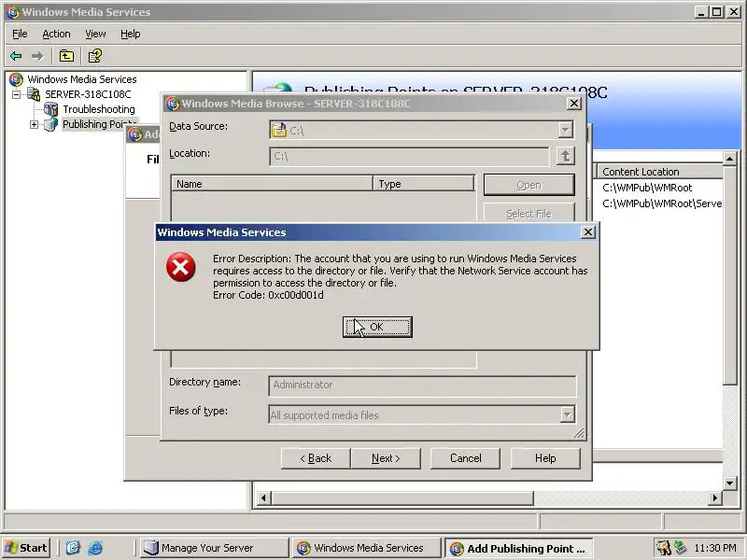Click the Back button in wizard
Image resolution: width=747 pixels, height=560 pixels.
(316, 458)
